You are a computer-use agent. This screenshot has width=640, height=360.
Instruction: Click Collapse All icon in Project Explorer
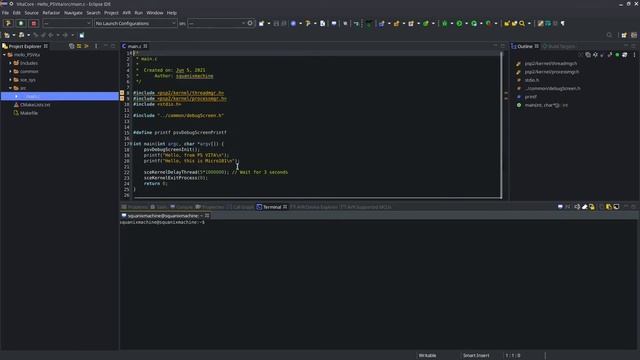coord(71,46)
